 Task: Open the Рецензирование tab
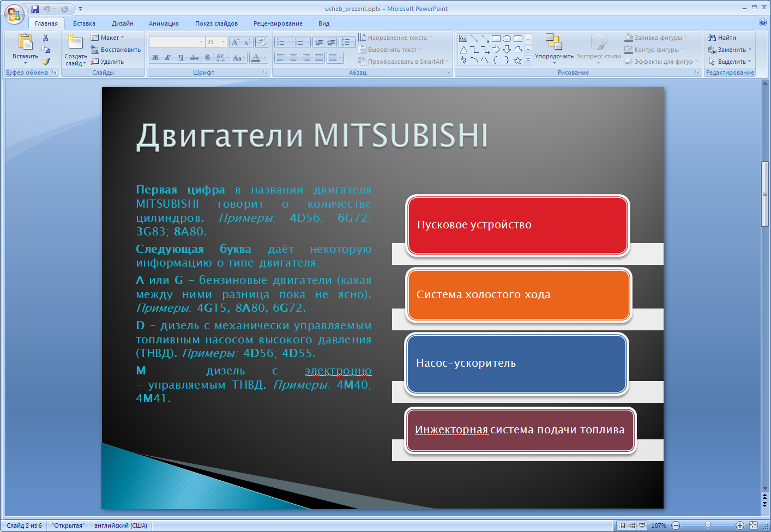click(x=278, y=23)
